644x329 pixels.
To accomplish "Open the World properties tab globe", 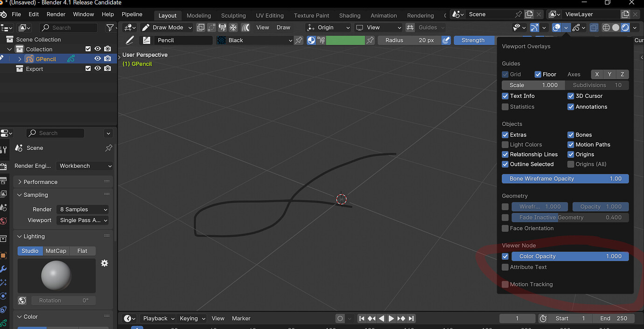I will 3,221.
